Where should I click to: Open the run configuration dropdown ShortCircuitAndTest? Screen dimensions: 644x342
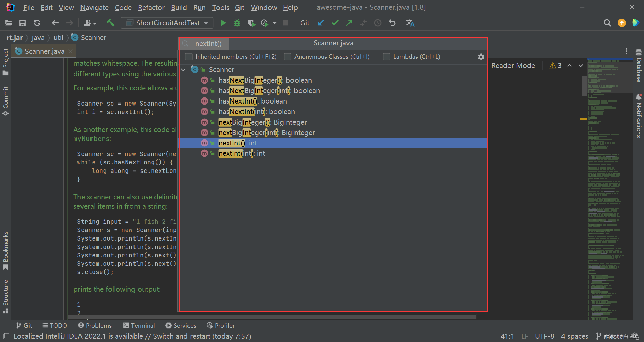(x=167, y=23)
